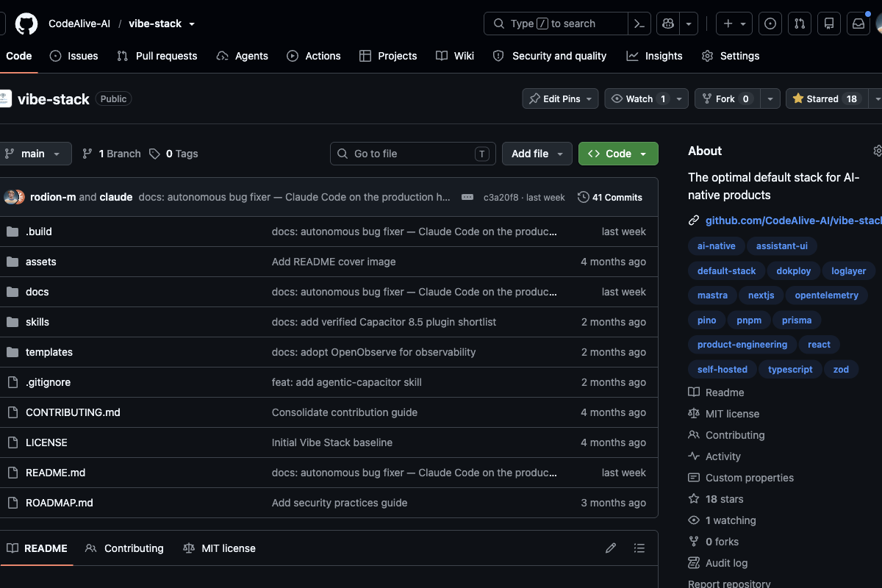View the 1 Branch link

click(111, 154)
